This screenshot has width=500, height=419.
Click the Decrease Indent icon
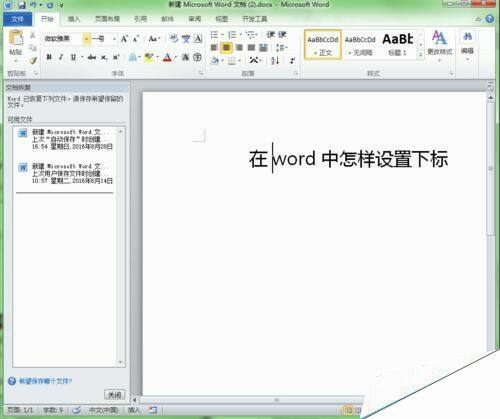pos(271,34)
